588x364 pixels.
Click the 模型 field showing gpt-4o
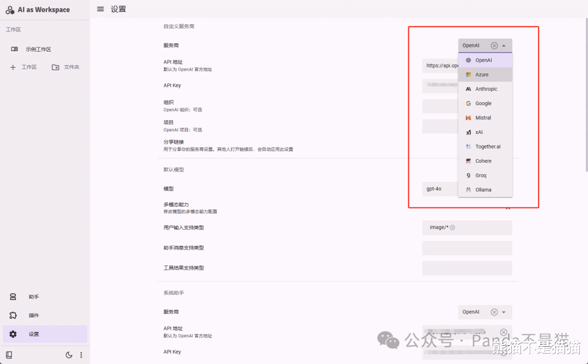[440, 189]
